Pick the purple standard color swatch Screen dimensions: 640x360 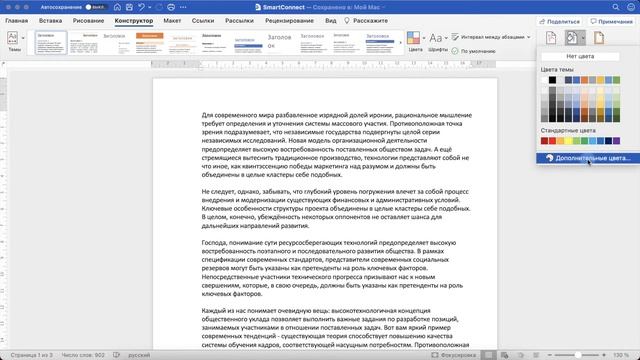point(616,141)
